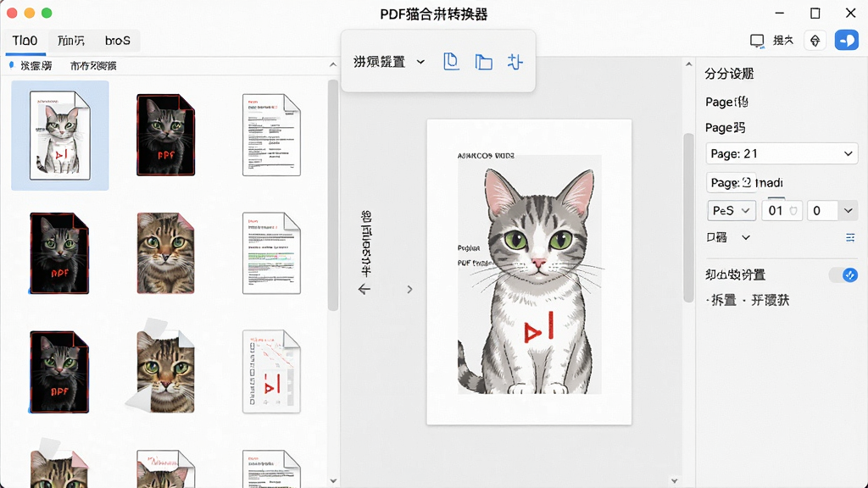Screen dimensions: 868x488
Task: Expand the chevron below the PeS dropdown
Action: pos(746,237)
